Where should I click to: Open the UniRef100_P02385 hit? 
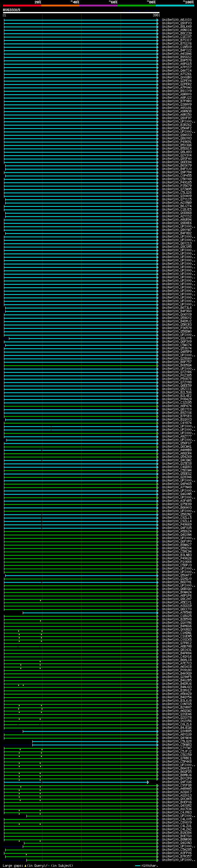pos(176,375)
